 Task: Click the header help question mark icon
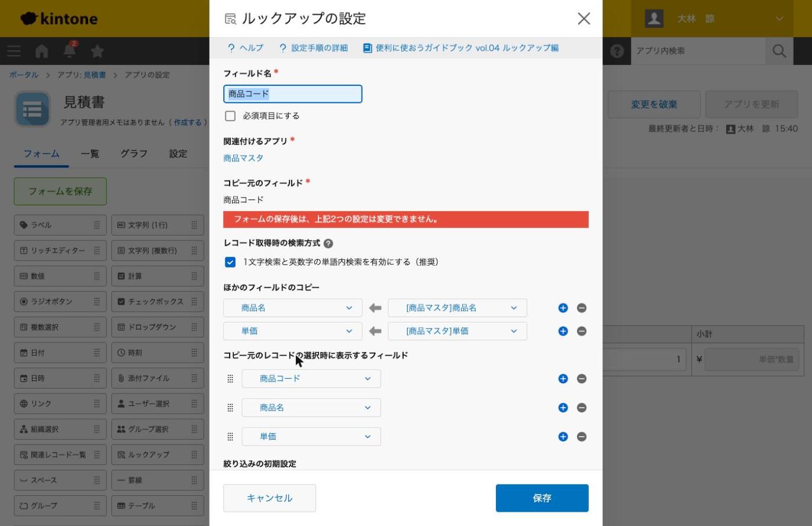(617, 51)
